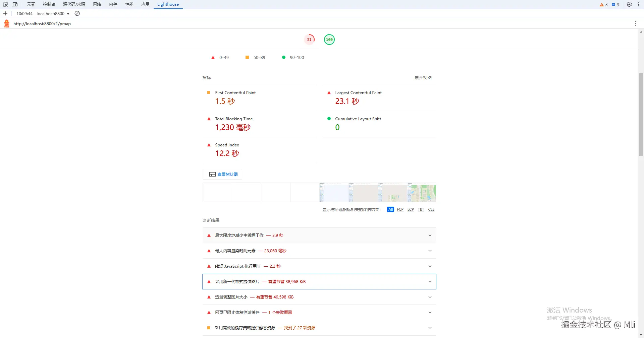Expand the 采用新一代格式提供图片 audit
Image resolution: width=644 pixels, height=338 pixels.
[319, 282]
